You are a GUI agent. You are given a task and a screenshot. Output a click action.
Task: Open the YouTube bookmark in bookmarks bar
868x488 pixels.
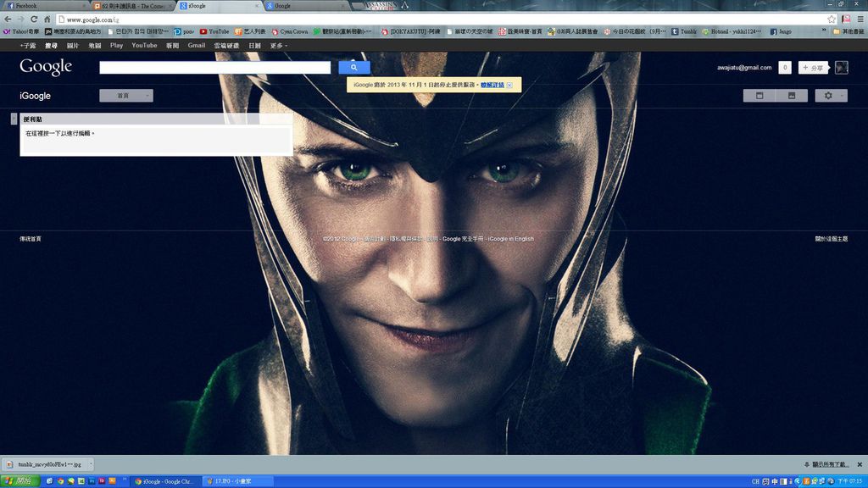pos(214,31)
